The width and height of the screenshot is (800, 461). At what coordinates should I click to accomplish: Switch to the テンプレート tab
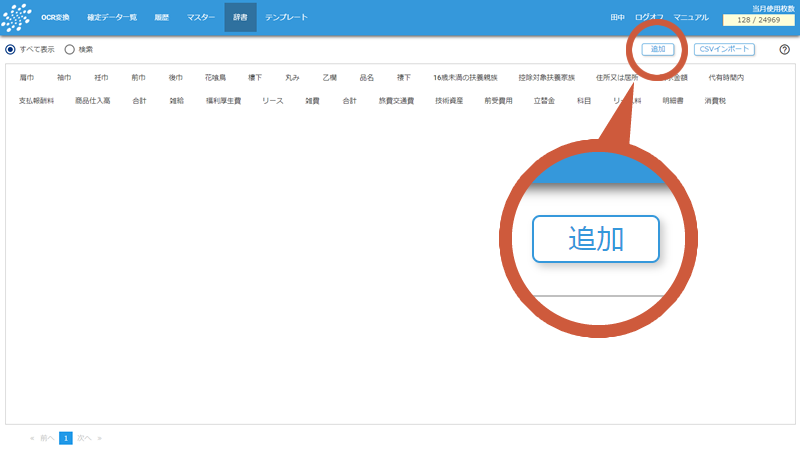[286, 18]
